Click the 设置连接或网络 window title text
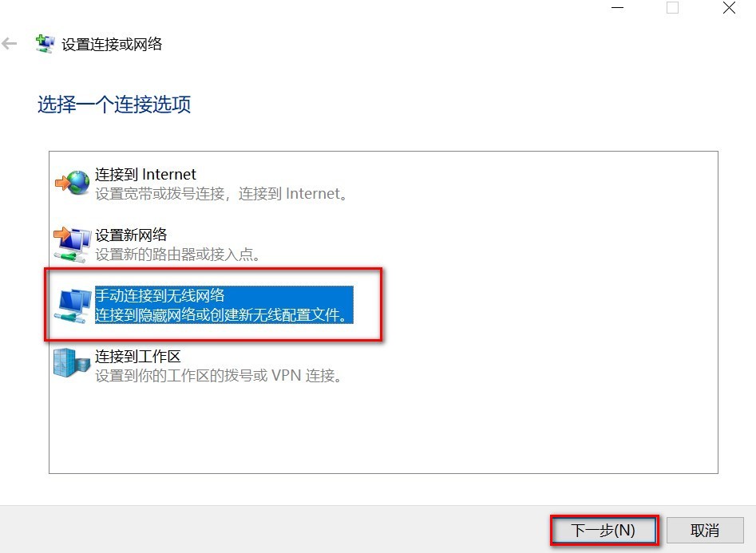Screen dimensions: 756x553 tap(112, 45)
